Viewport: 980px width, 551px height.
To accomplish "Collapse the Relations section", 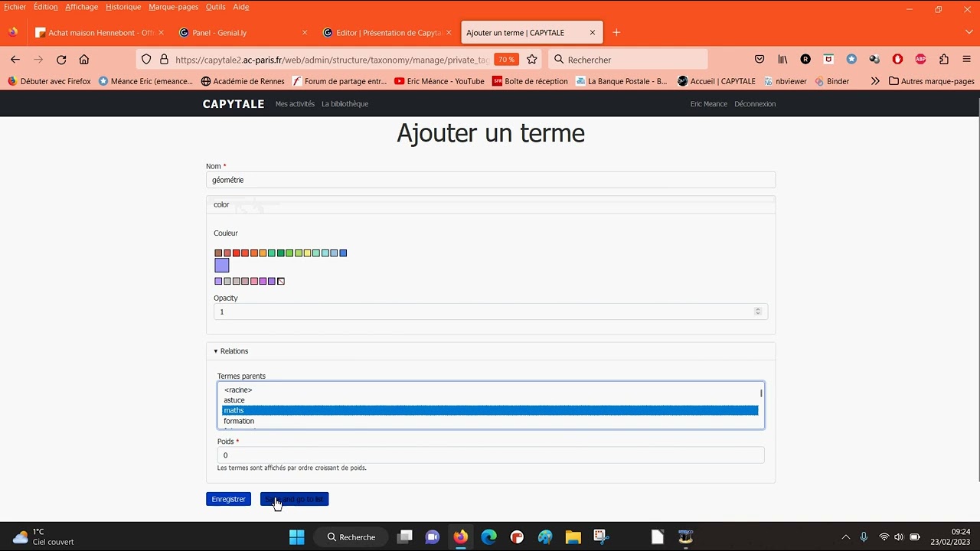I will 230,351.
